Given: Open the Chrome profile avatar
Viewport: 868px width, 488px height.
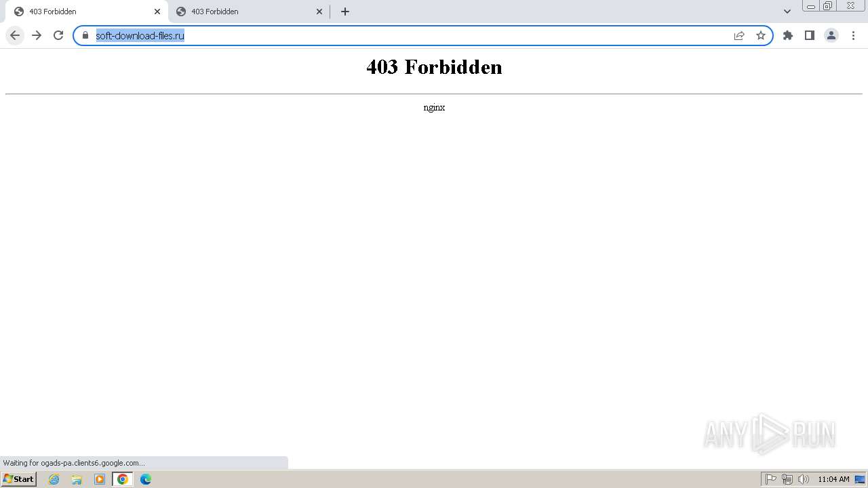Looking at the screenshot, I should [x=831, y=35].
